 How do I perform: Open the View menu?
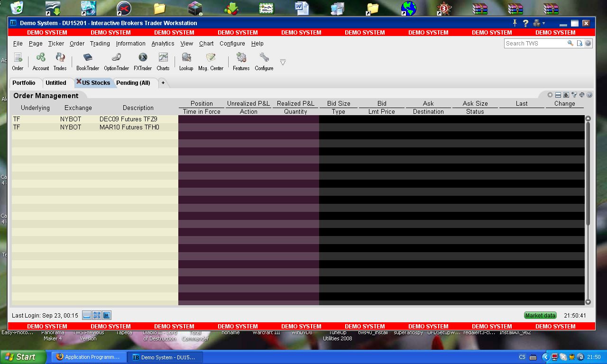[187, 43]
